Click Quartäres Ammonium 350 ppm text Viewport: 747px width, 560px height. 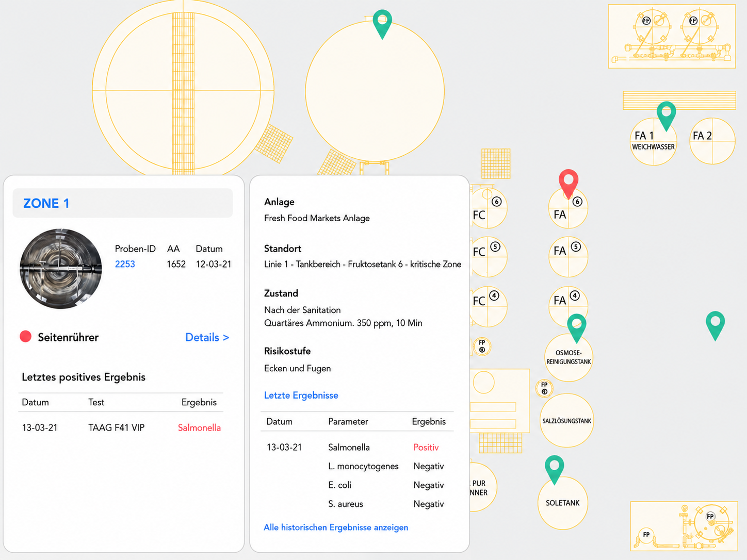pyautogui.click(x=343, y=323)
